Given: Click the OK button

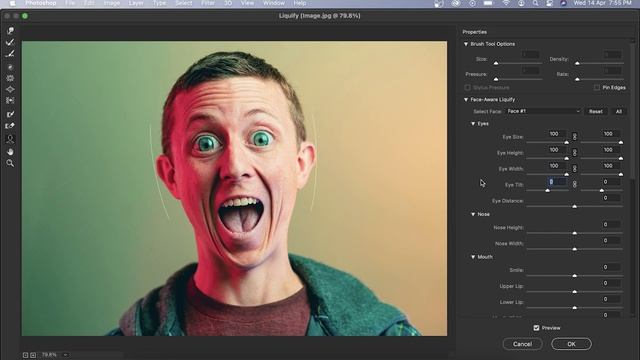Looking at the screenshot, I should point(571,344).
